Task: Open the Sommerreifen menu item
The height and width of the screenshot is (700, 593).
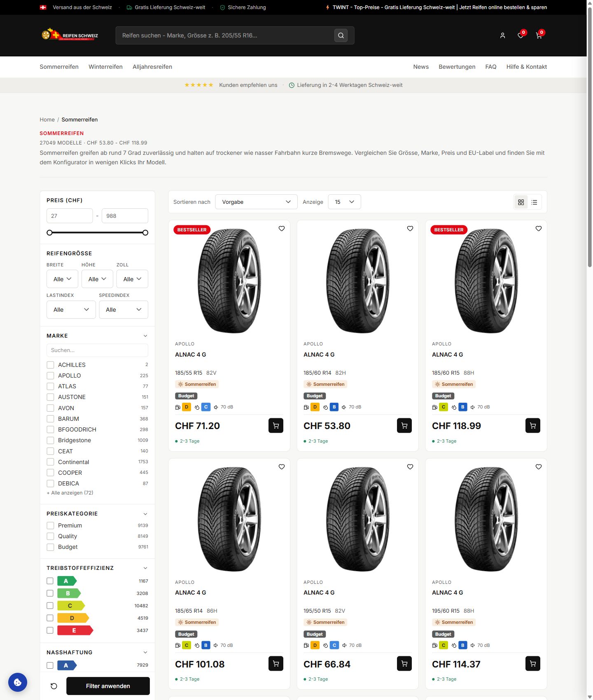Action: 59,67
